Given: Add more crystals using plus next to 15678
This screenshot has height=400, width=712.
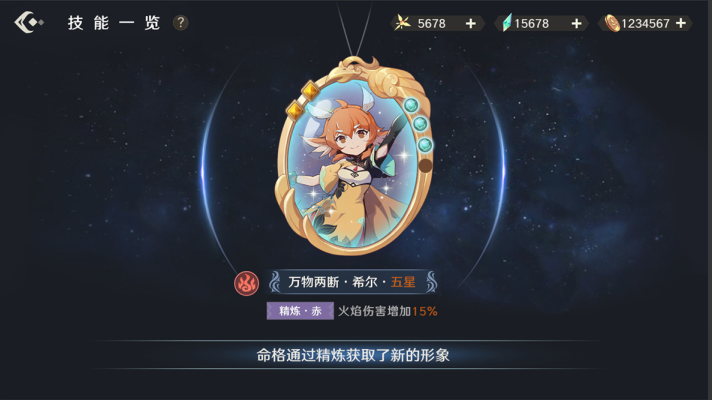Looking at the screenshot, I should click(576, 24).
